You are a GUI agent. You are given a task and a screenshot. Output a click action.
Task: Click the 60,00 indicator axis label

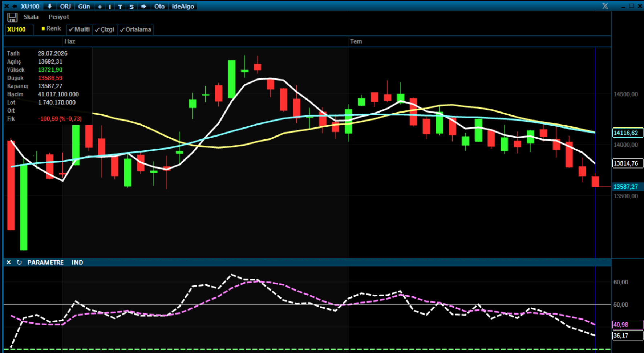pos(621,282)
